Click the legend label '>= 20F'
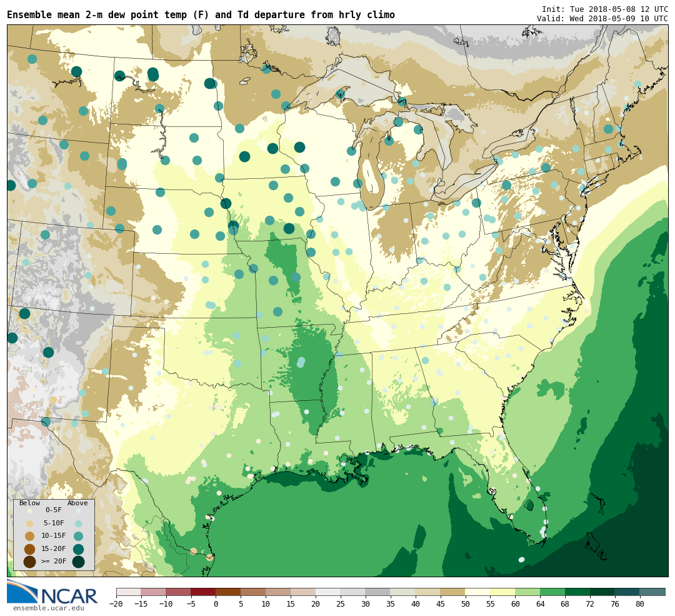The image size is (675, 616). coord(54,562)
